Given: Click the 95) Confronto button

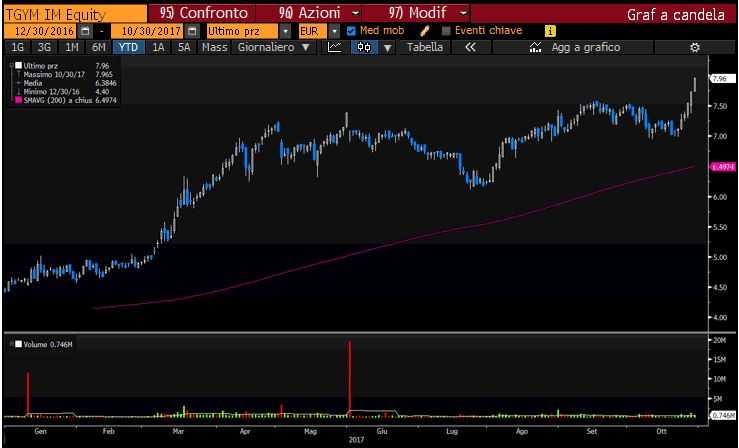Looking at the screenshot, I should point(204,13).
